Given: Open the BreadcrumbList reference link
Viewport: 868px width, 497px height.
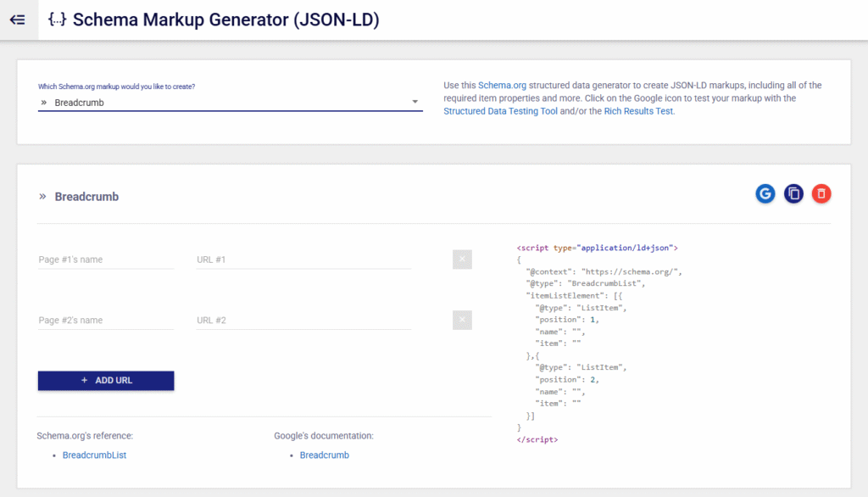Looking at the screenshot, I should click(94, 455).
